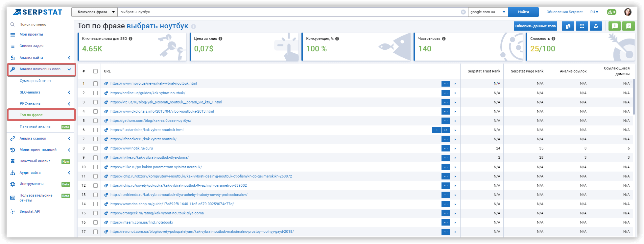Open external link icon for moyo.ua row
The image size is (644, 244).
[x=106, y=84]
